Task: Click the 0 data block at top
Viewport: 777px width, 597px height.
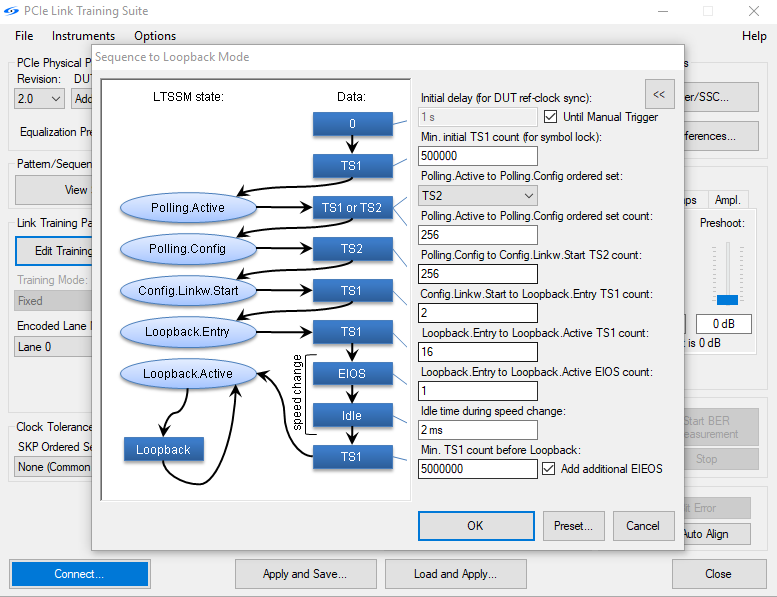Action: 352,124
